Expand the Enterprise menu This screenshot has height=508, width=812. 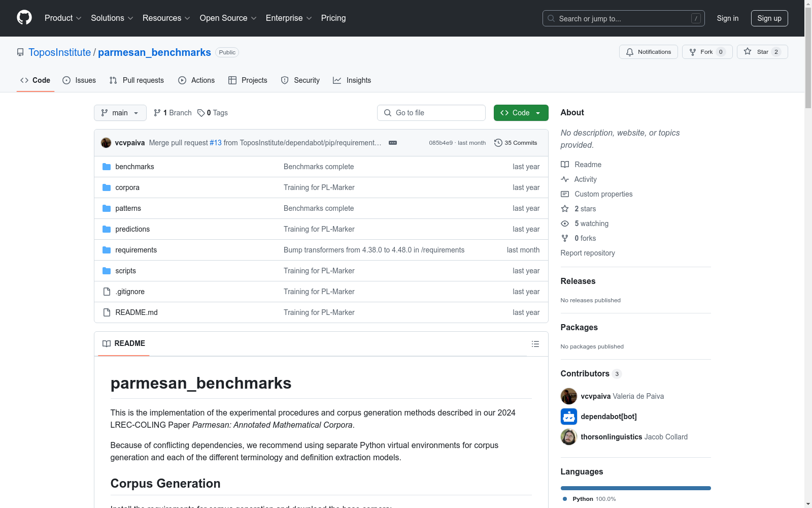point(289,18)
